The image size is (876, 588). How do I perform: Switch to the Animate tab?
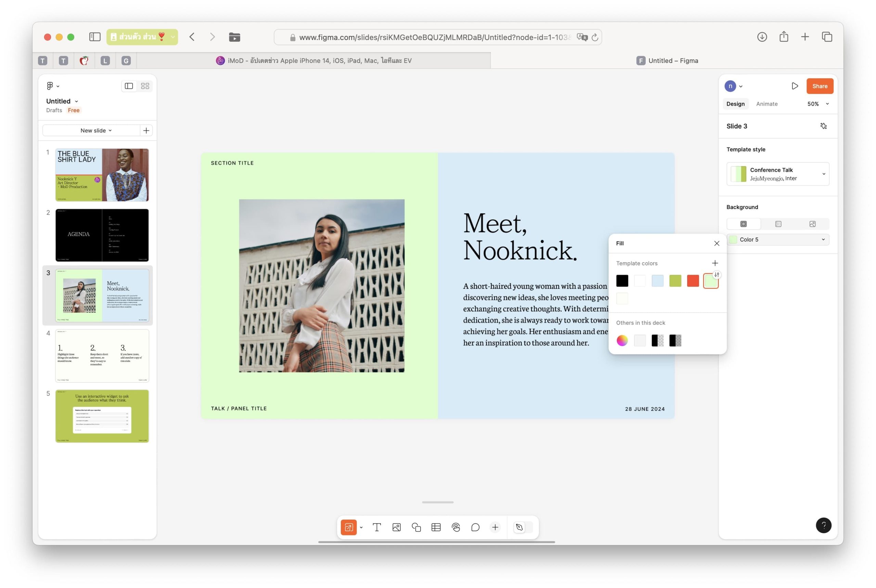766,104
